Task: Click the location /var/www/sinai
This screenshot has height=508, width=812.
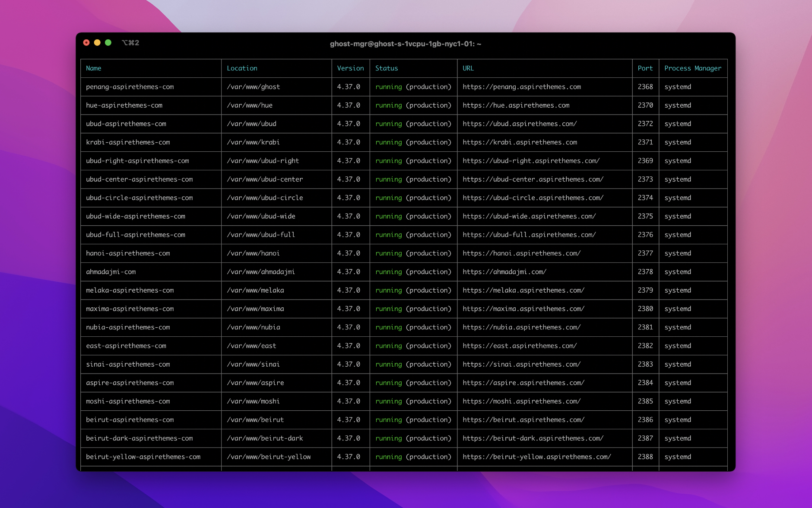Action: click(x=254, y=364)
